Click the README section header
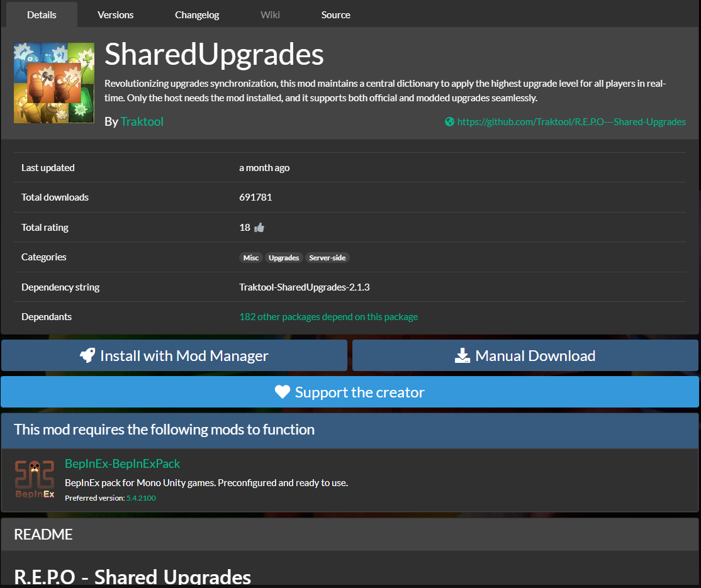The height and width of the screenshot is (588, 701). (350, 535)
